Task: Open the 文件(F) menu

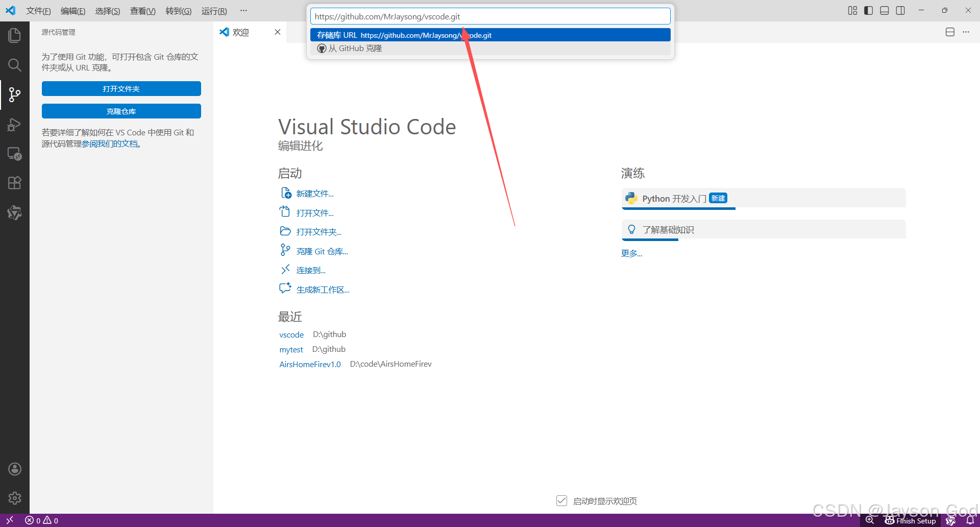Action: click(x=38, y=11)
